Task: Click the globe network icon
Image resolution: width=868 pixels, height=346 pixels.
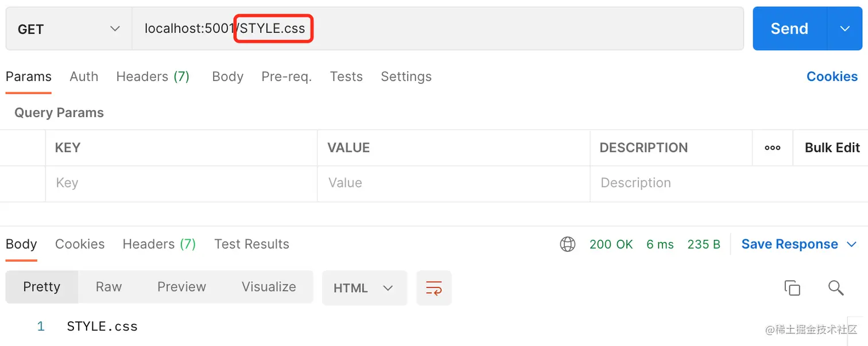Action: point(567,244)
